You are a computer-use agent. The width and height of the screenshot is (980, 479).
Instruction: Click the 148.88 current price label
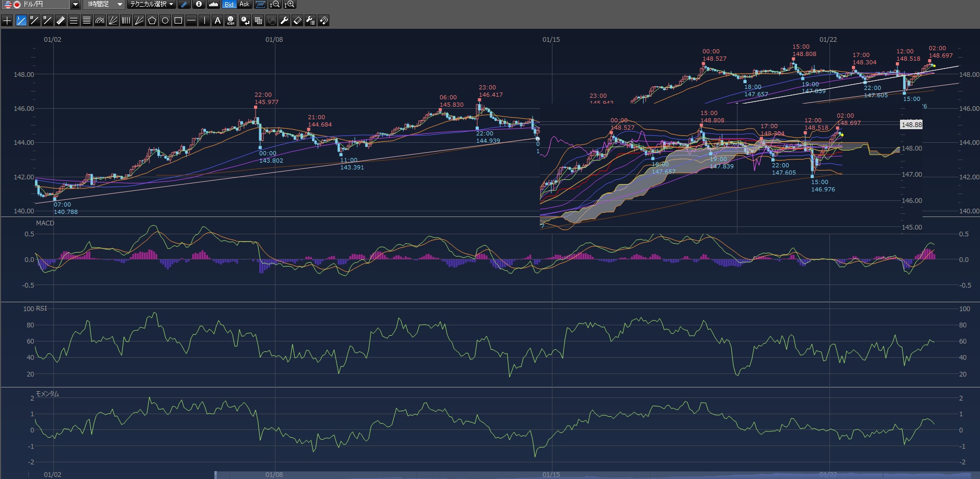coord(911,124)
